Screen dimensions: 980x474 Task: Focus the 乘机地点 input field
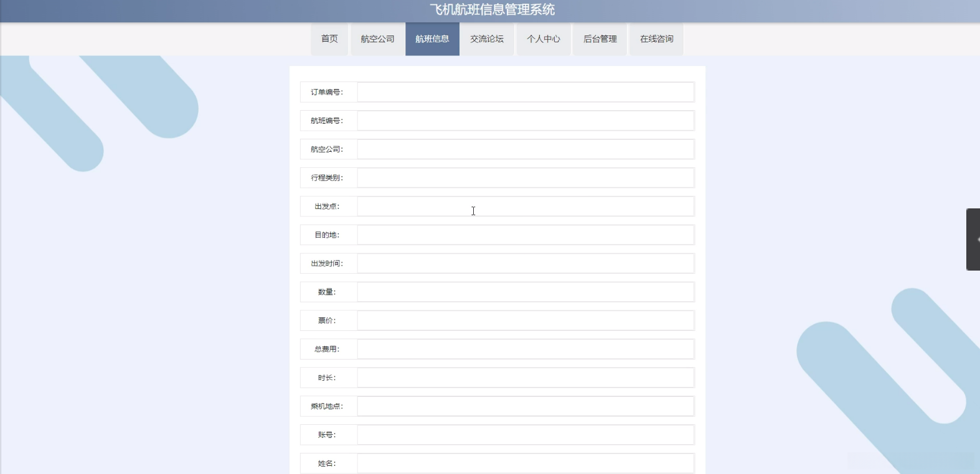click(x=525, y=407)
